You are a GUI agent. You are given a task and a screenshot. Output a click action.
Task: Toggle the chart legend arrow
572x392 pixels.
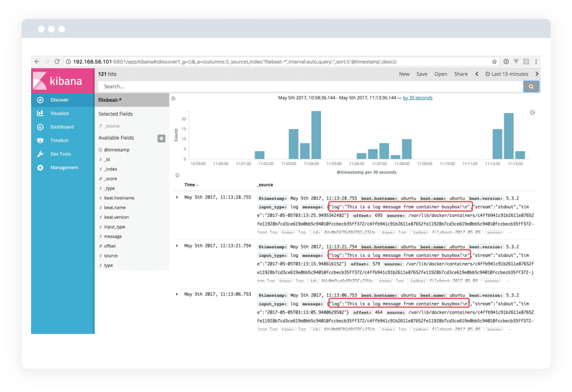click(x=532, y=113)
